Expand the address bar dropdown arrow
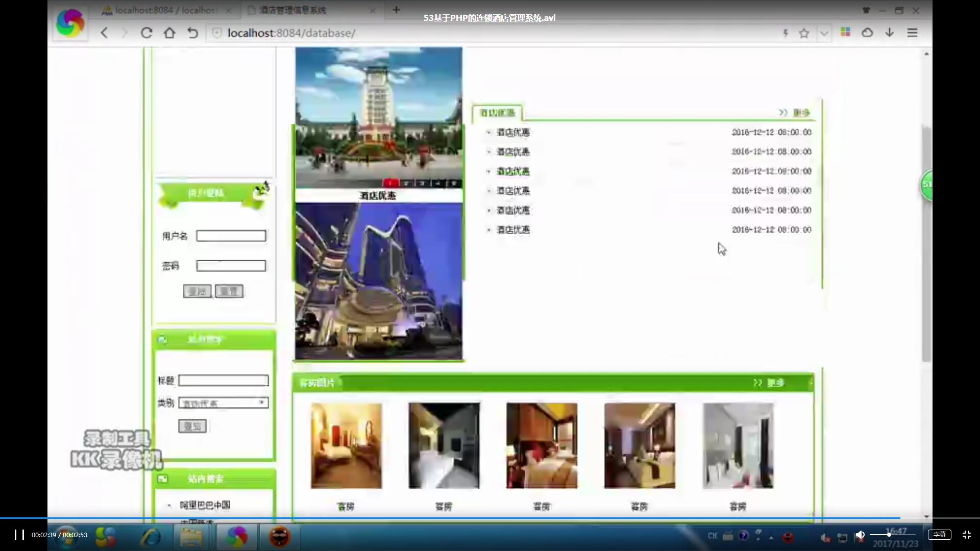Viewport: 980px width, 551px height. click(x=824, y=33)
